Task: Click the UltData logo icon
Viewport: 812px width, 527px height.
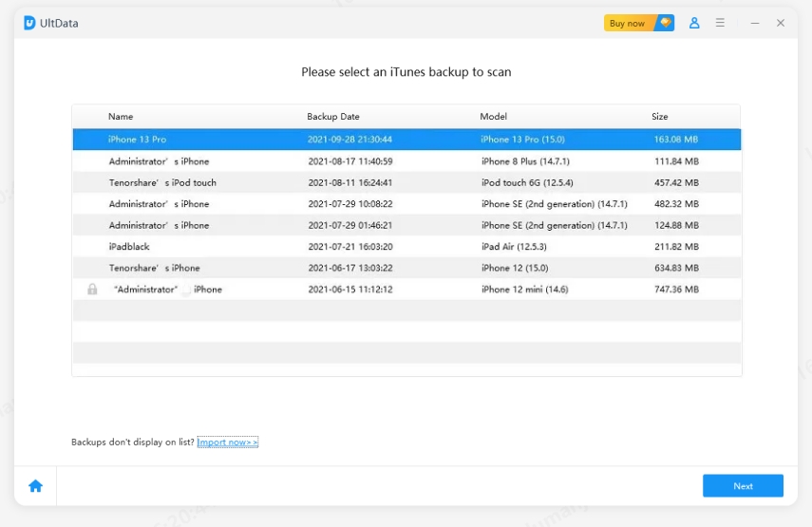Action: (29, 23)
